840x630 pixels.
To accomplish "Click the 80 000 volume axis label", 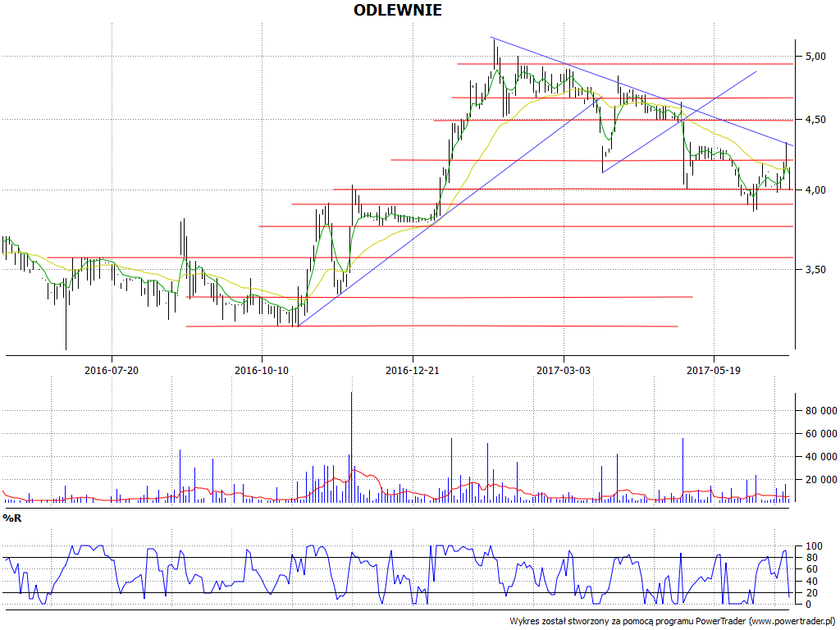I will [x=820, y=411].
